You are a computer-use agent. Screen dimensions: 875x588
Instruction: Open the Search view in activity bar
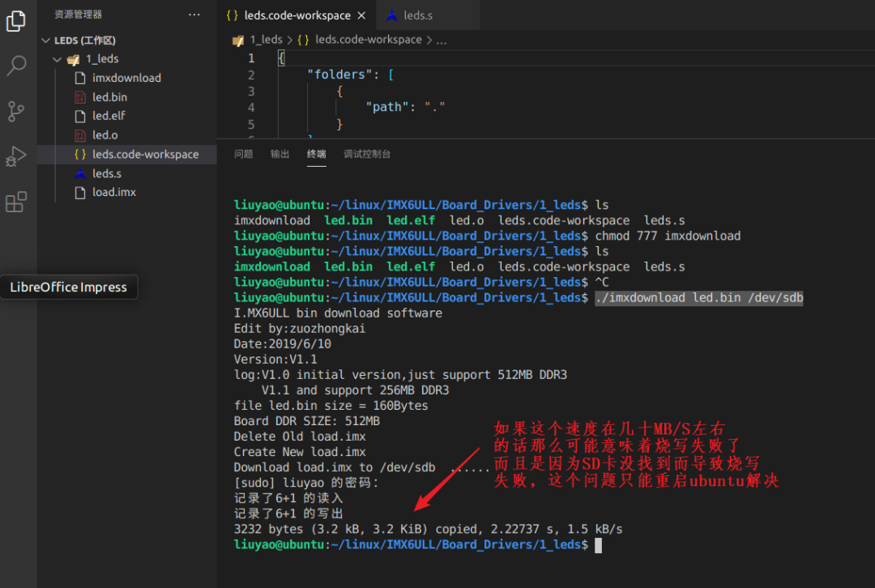[x=16, y=66]
